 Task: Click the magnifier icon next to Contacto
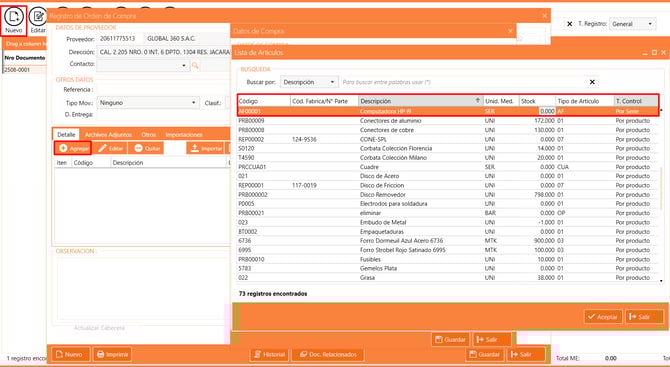pos(194,65)
